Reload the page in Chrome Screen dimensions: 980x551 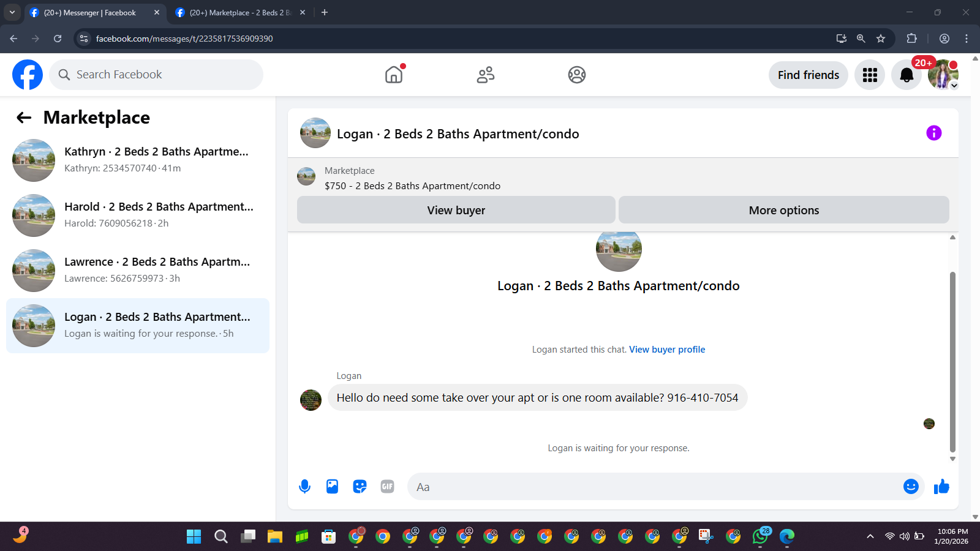[58, 39]
